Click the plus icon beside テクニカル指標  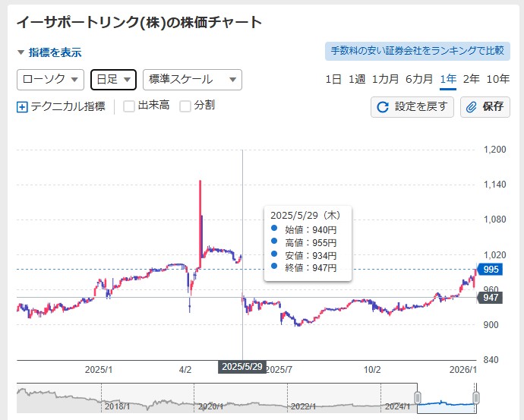[x=22, y=107]
